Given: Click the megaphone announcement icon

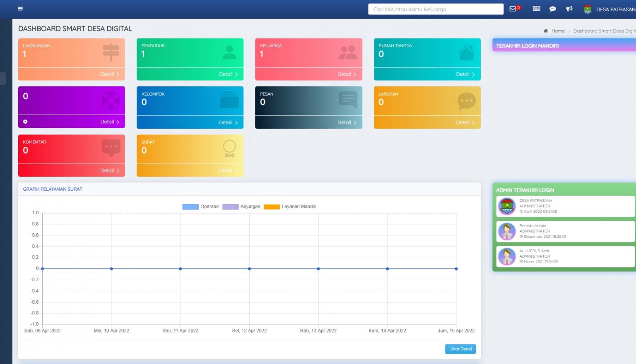Looking at the screenshot, I should 569,9.
